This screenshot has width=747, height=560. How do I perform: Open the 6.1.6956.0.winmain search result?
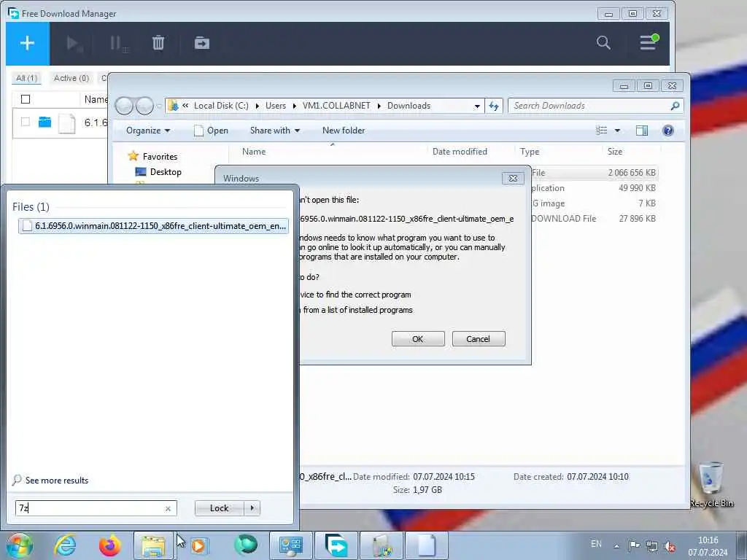click(x=153, y=226)
